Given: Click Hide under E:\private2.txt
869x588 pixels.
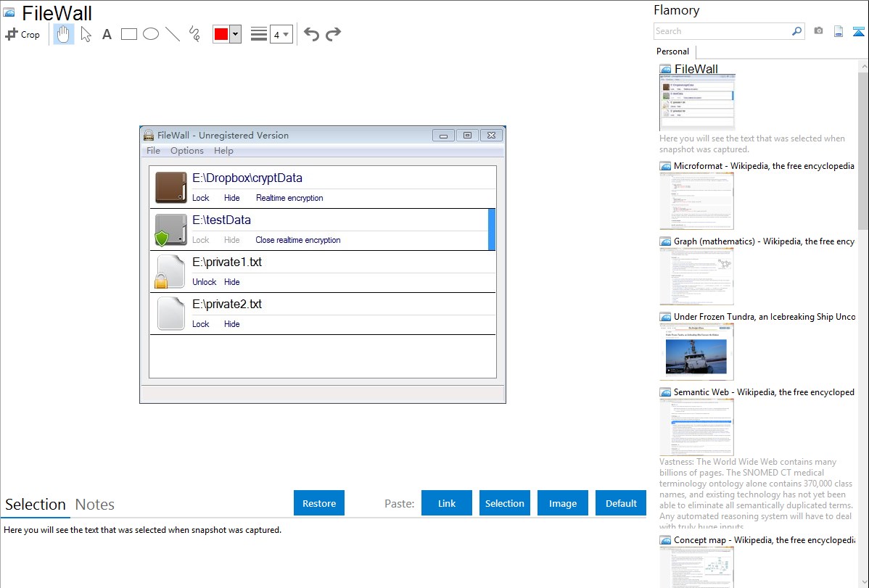Looking at the screenshot, I should pyautogui.click(x=231, y=324).
